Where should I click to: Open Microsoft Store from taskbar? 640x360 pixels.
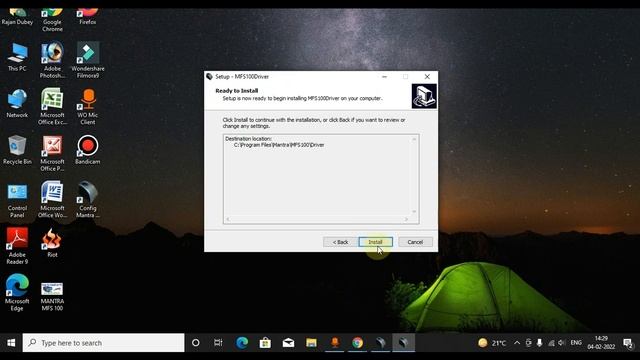click(265, 343)
